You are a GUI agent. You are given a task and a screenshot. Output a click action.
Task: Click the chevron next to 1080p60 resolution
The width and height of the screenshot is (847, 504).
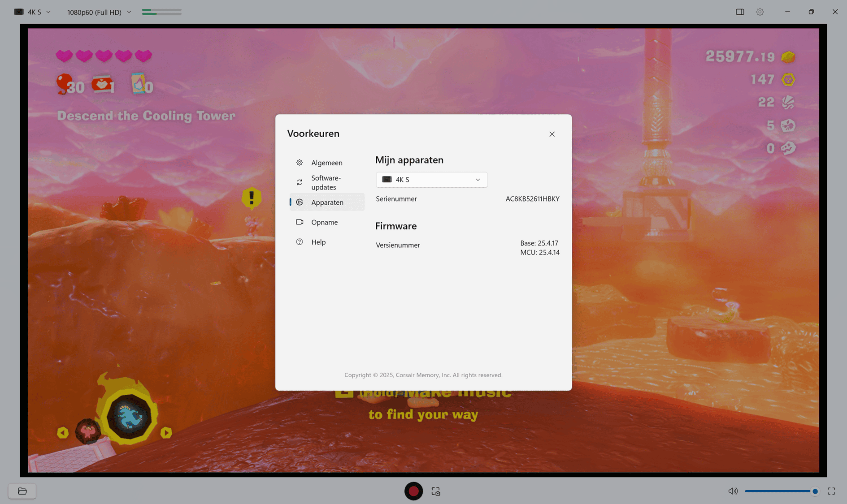(129, 12)
